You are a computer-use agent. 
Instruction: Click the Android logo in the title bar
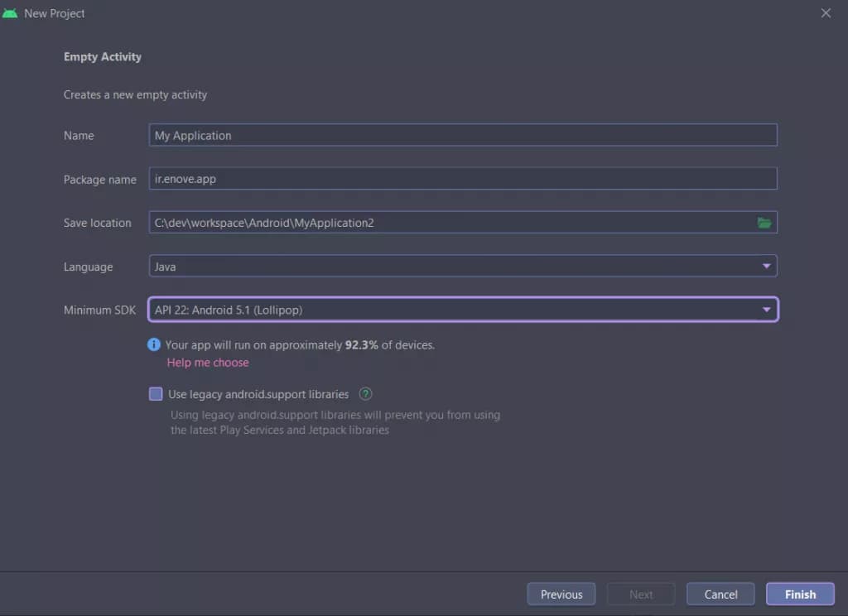[x=10, y=13]
